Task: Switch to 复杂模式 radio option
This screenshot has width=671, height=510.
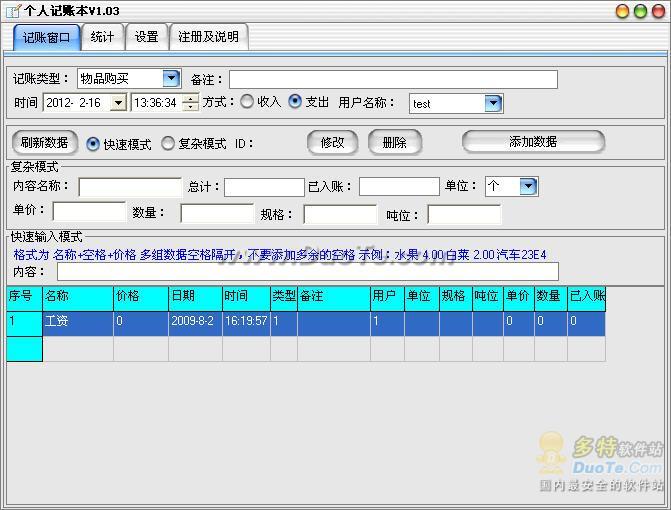Action: tap(168, 144)
